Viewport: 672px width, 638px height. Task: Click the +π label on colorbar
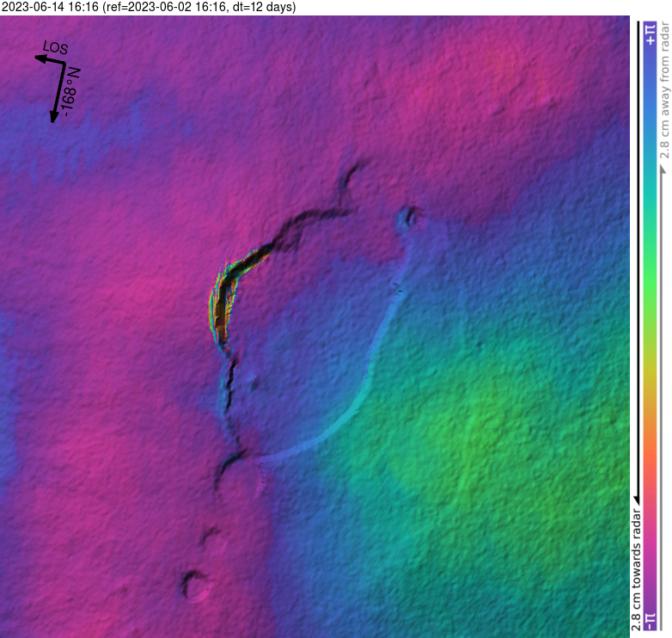tap(651, 34)
